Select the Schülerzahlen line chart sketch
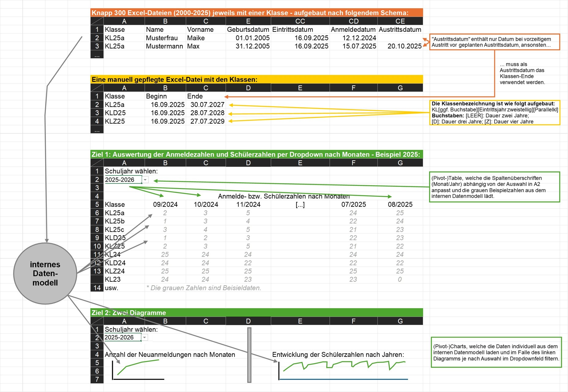 point(343,370)
